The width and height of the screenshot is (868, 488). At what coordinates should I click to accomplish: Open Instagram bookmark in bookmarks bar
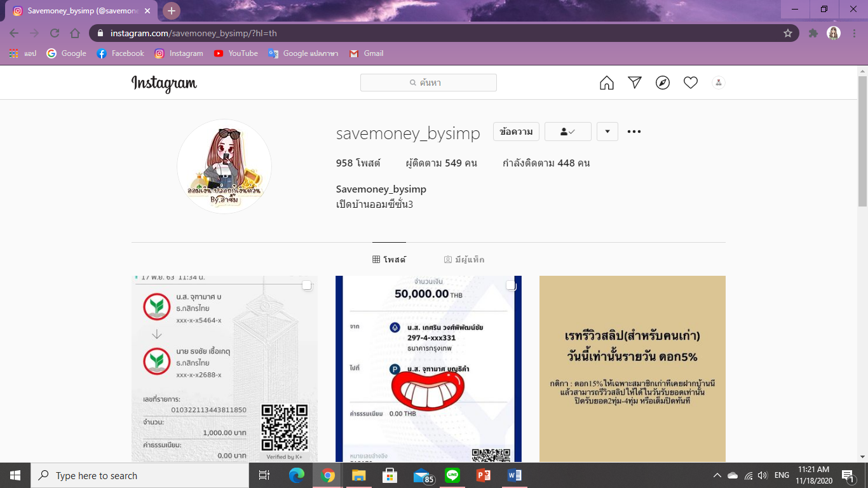point(179,53)
